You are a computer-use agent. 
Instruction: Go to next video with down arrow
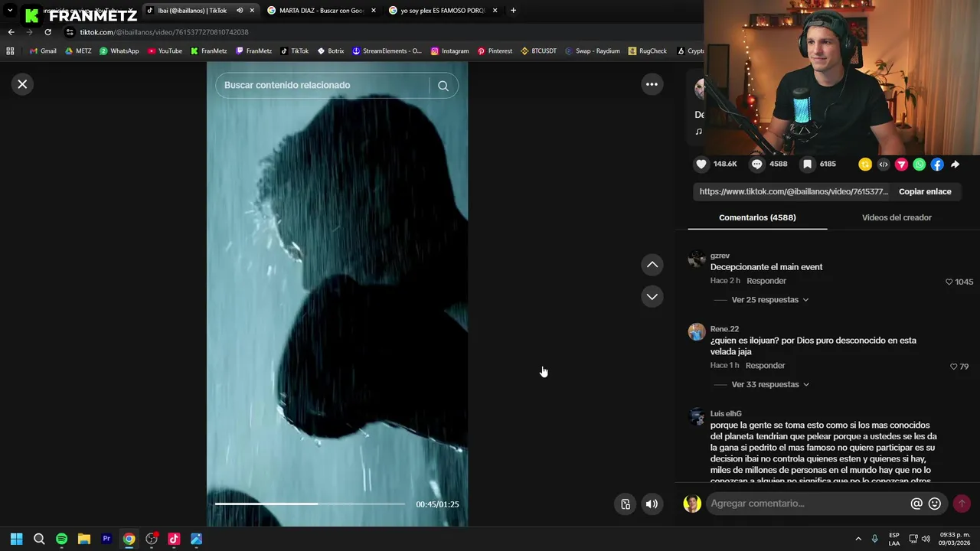pyautogui.click(x=652, y=296)
